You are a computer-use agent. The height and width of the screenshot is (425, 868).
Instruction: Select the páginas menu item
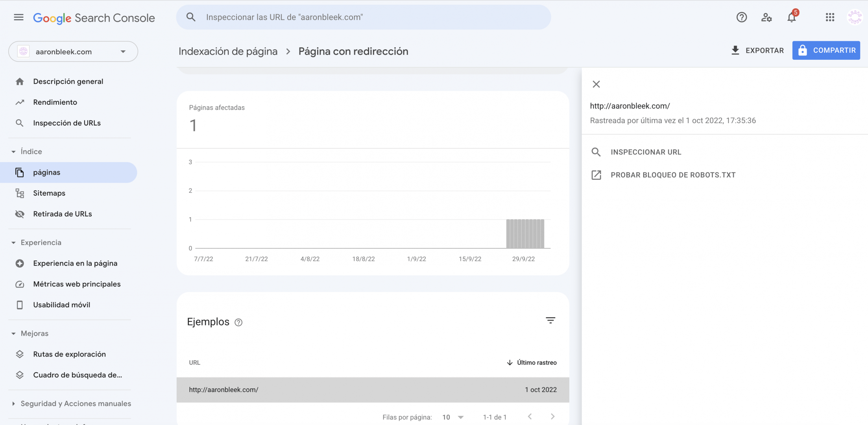[68, 172]
